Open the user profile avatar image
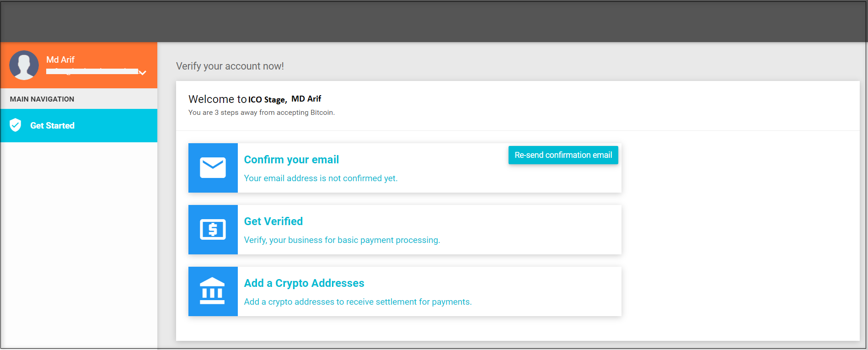 (x=24, y=65)
